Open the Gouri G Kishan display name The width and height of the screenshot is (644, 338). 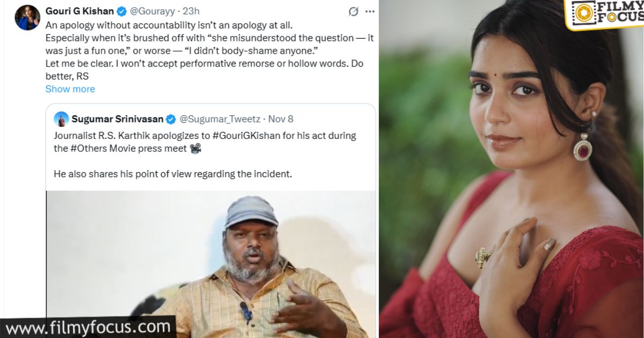pyautogui.click(x=79, y=11)
